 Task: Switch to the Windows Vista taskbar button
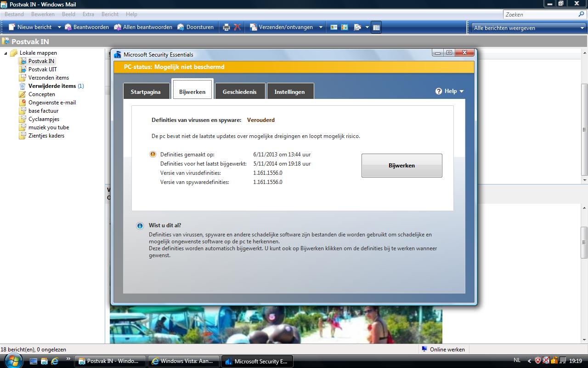point(183,361)
